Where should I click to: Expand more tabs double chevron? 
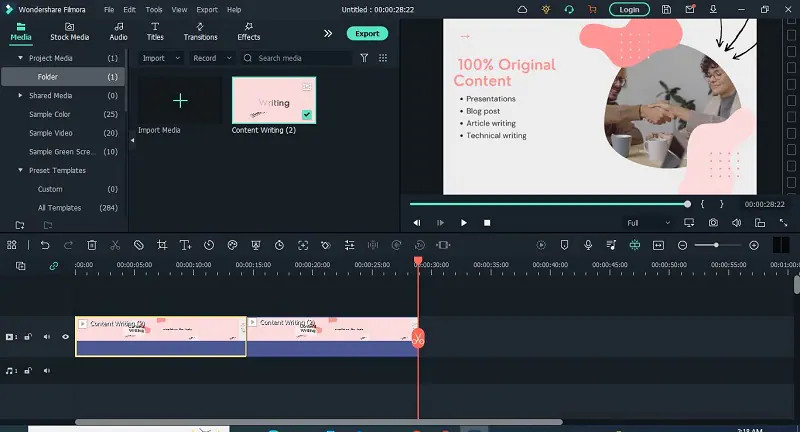coord(328,33)
